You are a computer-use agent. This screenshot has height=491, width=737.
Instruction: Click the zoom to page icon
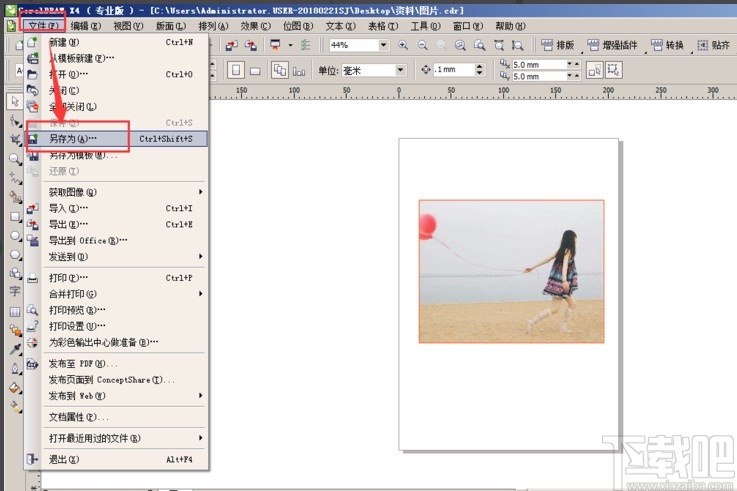coord(499,45)
